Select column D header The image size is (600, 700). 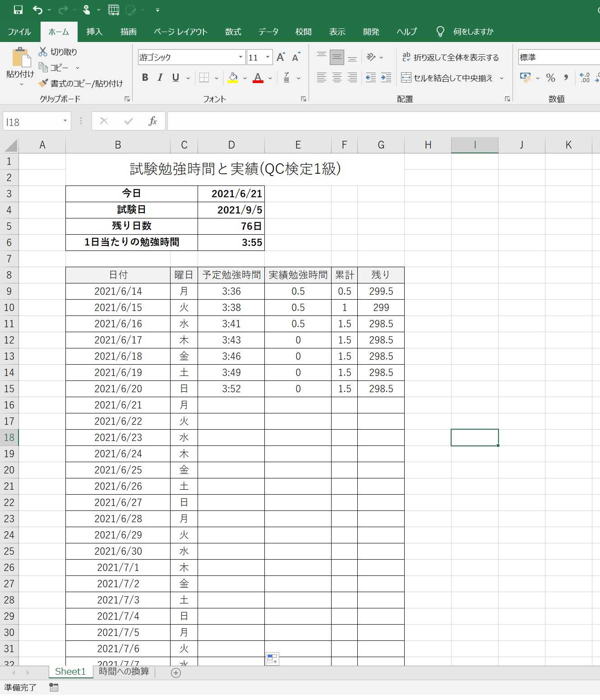(x=231, y=145)
